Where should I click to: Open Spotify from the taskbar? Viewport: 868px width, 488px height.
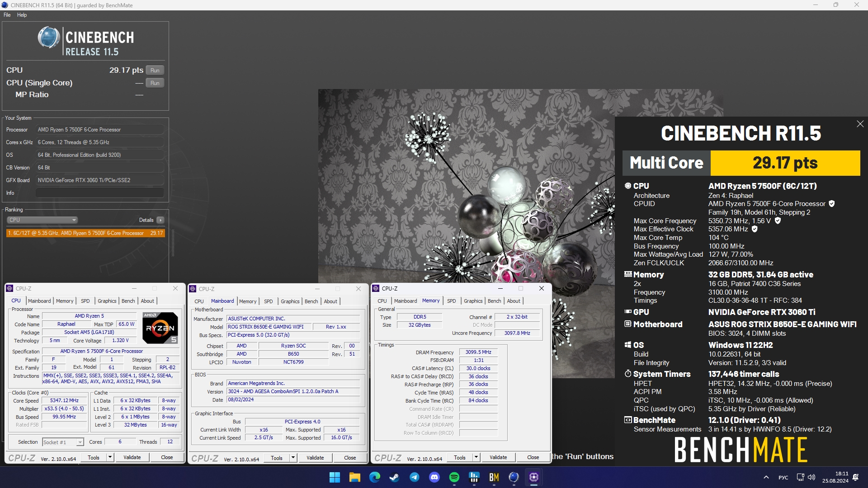(454, 477)
